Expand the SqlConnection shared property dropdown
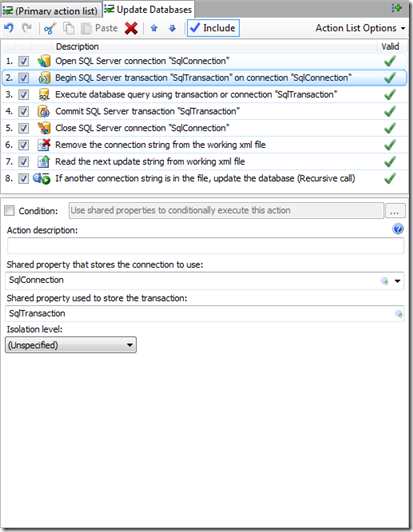The height and width of the screenshot is (532, 413). [x=397, y=281]
